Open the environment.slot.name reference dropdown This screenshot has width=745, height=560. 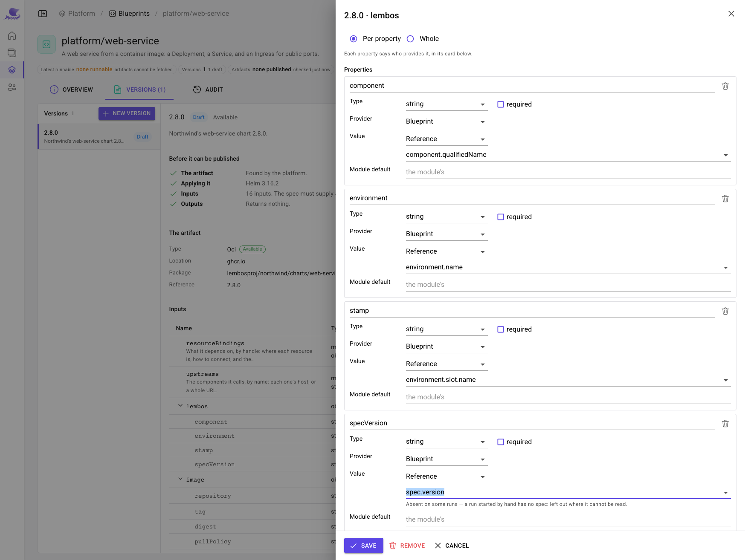tap(568, 380)
